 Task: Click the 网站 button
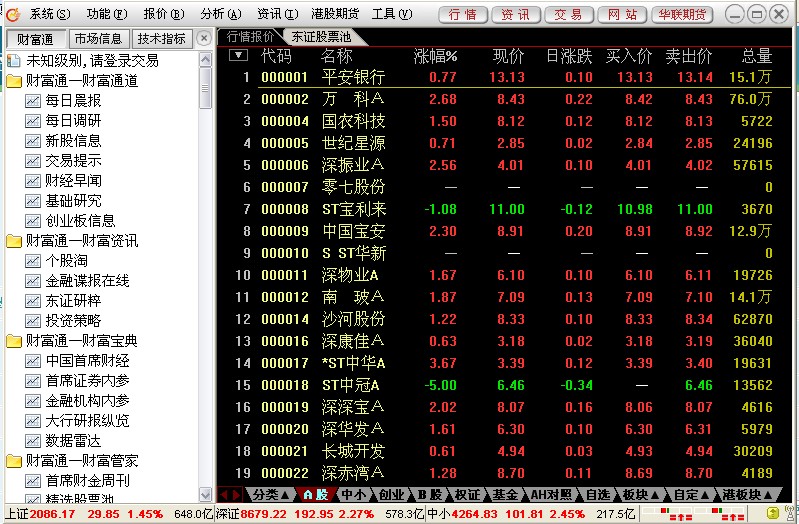pos(622,15)
